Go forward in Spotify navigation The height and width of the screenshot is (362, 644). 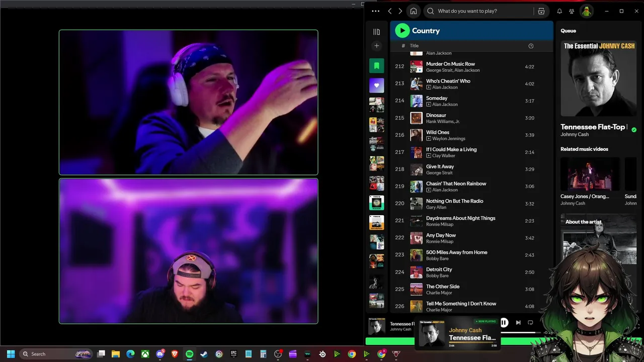[x=400, y=11]
